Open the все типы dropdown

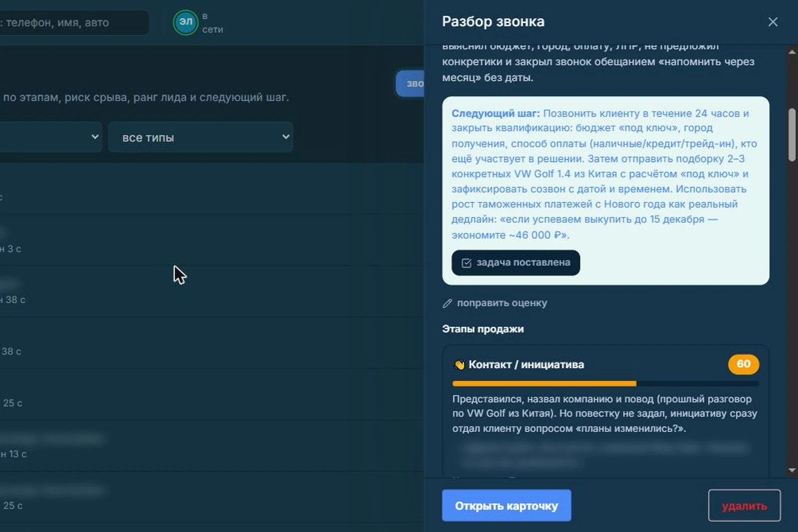(200, 137)
